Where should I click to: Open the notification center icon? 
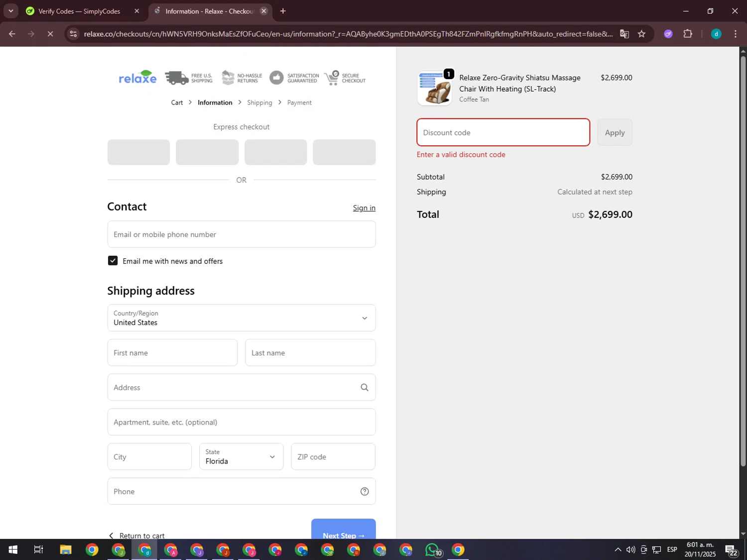pos(731,550)
